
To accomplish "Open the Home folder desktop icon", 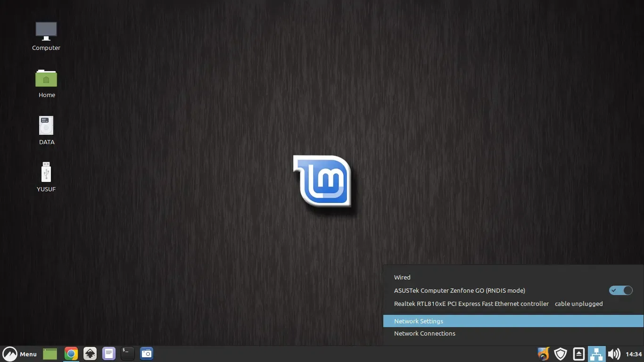I will [46, 83].
